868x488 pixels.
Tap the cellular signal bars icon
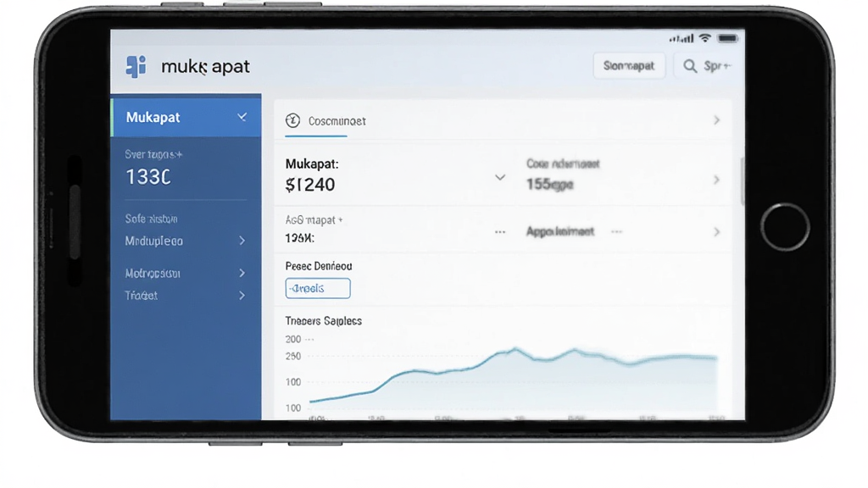click(x=682, y=38)
